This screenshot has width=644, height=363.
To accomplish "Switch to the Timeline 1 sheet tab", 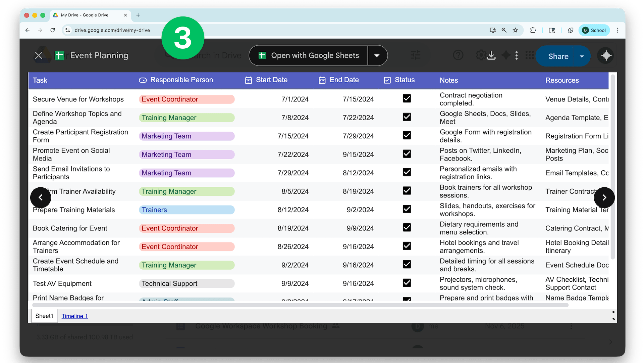I will pos(74,316).
